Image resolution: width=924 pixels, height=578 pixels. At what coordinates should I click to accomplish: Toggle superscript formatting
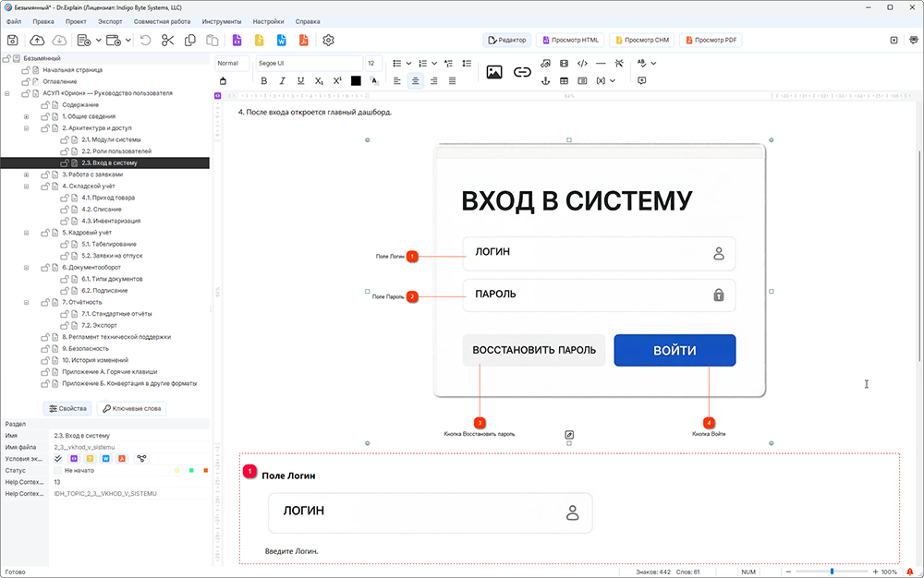[337, 80]
